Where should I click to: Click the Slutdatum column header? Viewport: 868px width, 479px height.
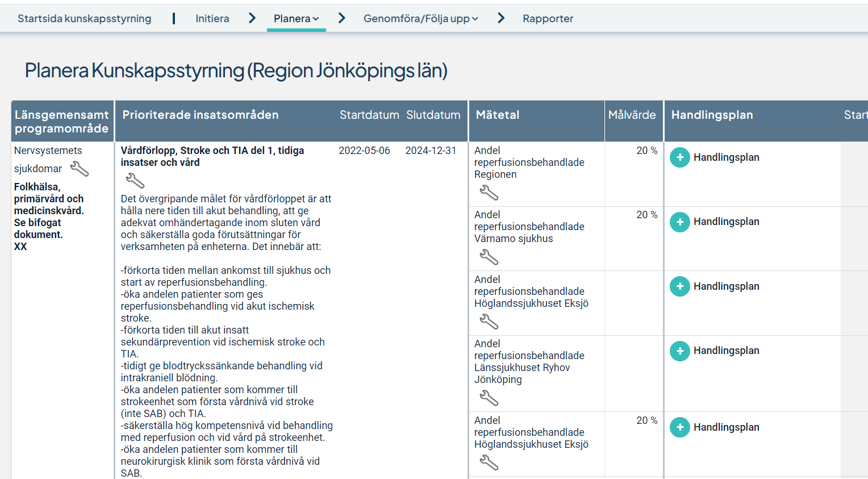[x=433, y=115]
